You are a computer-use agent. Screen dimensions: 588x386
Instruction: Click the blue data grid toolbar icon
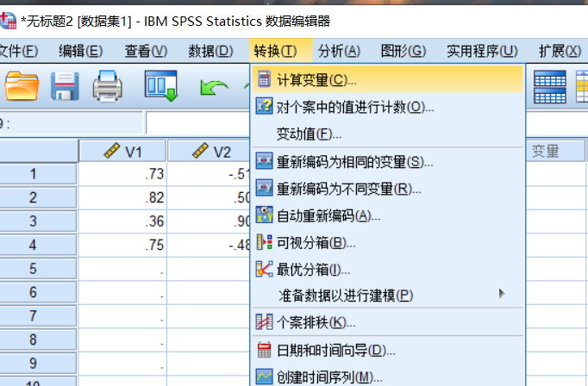[550, 86]
